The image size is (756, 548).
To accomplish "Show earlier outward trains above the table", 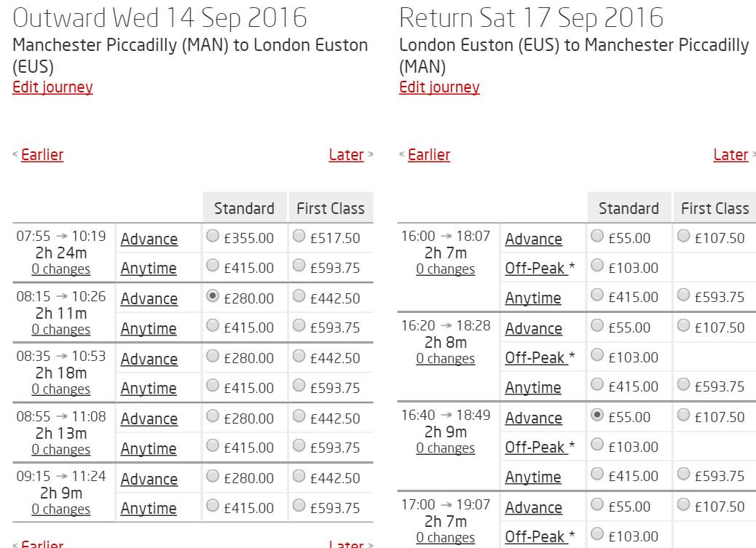I will 42,154.
